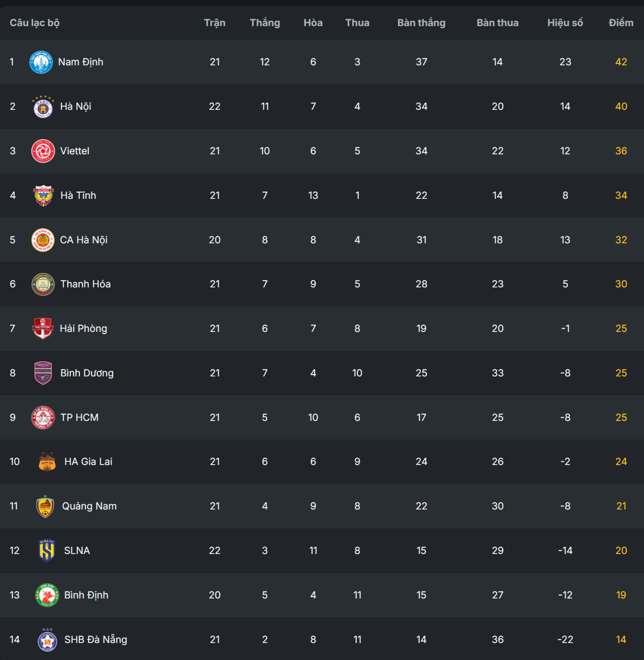Select the Câu lạc bộ header
644x660 pixels.
click(x=35, y=23)
